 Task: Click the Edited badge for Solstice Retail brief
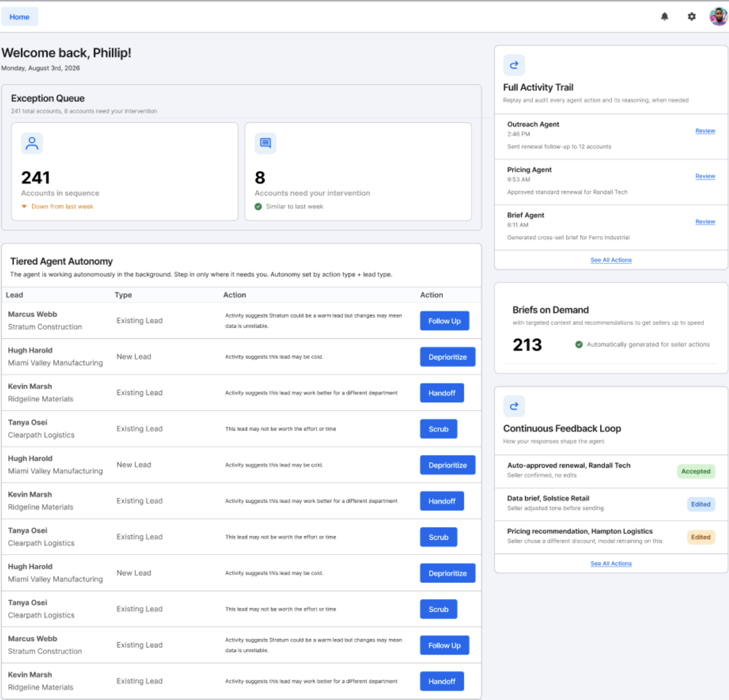point(701,504)
